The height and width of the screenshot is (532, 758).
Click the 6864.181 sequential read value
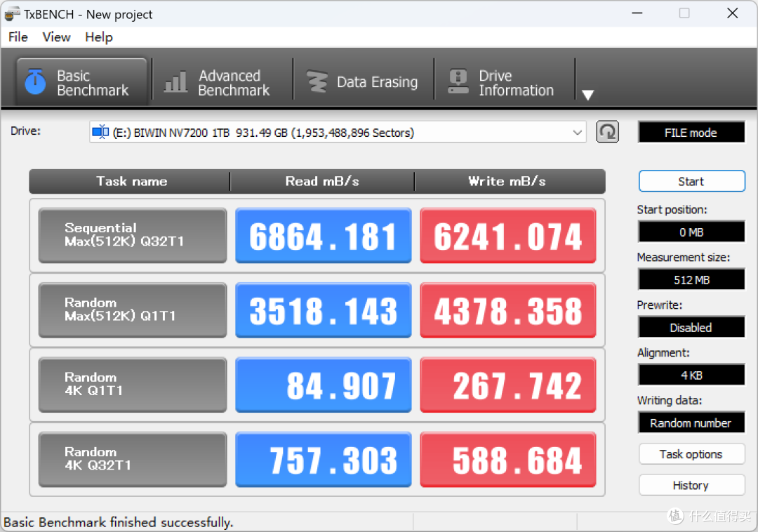click(x=324, y=235)
